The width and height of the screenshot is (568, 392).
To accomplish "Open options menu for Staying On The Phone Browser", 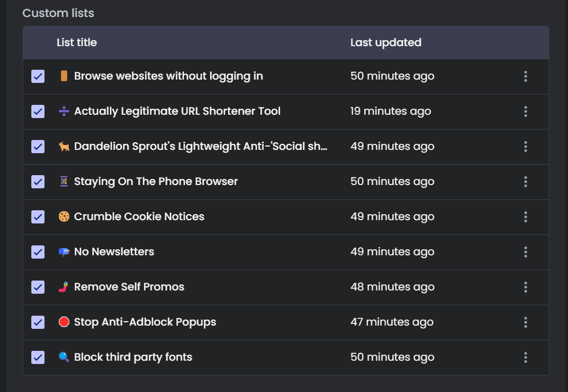I will click(x=525, y=182).
